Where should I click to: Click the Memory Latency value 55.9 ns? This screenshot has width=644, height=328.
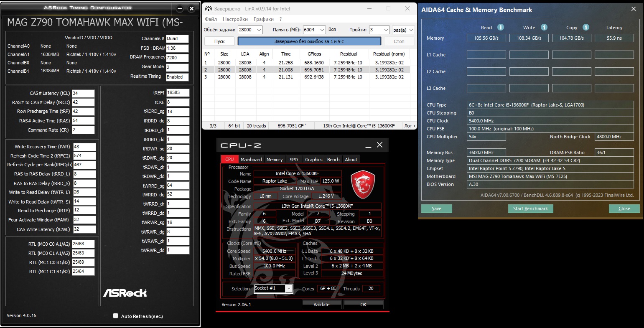pos(614,38)
